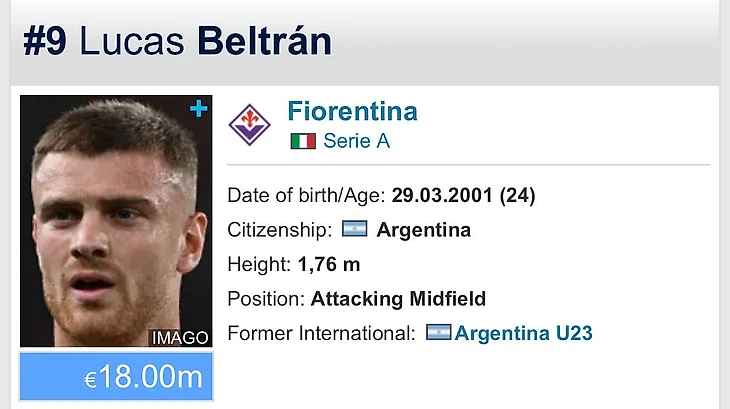Open the Fiorentina club link
Viewport: 730px width, 409px height.
pyautogui.click(x=352, y=111)
